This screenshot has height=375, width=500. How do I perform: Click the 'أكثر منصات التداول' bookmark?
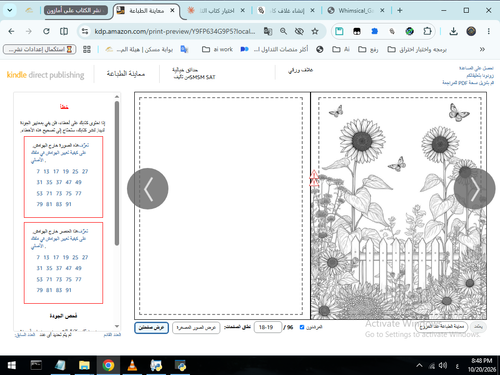pos(274,49)
